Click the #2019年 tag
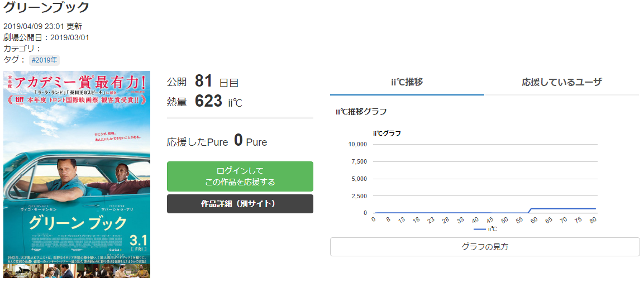The height and width of the screenshot is (282, 644). pos(44,60)
